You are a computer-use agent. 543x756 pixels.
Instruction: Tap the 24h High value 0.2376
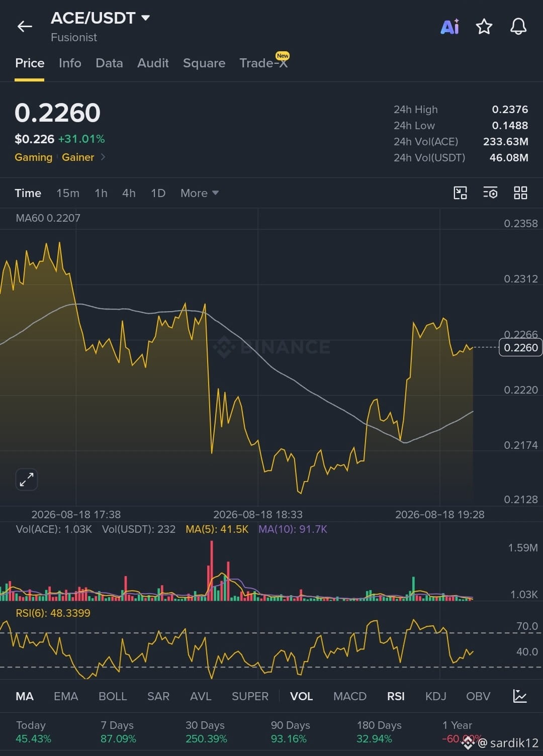510,110
